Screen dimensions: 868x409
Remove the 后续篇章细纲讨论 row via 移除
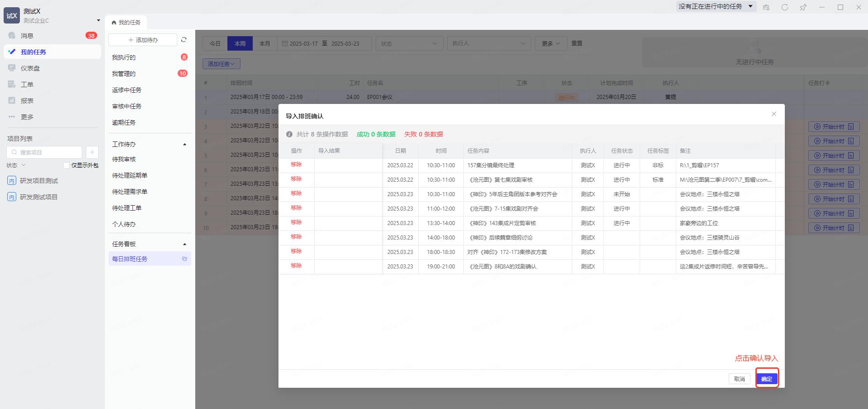tap(296, 237)
